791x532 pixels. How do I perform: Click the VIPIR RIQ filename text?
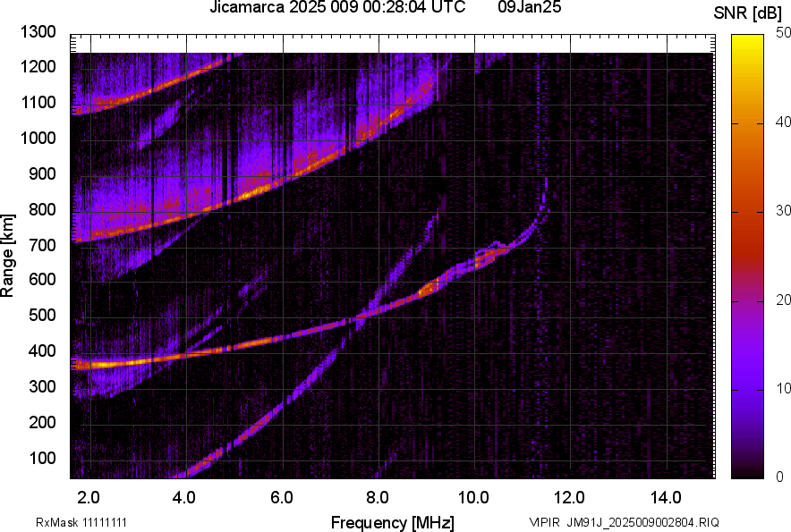624,522
